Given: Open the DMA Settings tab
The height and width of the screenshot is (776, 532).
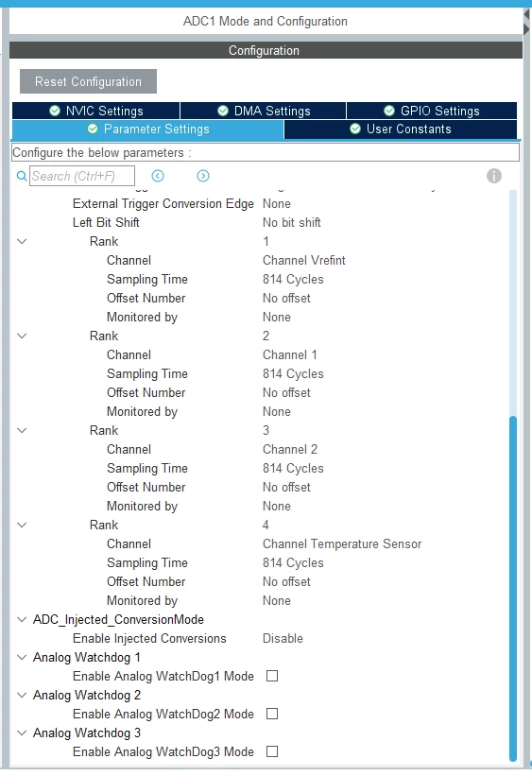Looking at the screenshot, I should click(x=264, y=111).
